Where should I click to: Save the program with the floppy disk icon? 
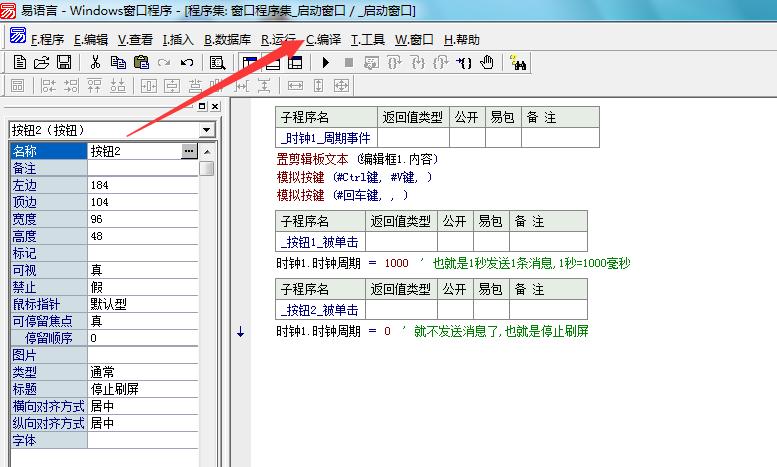[x=63, y=63]
